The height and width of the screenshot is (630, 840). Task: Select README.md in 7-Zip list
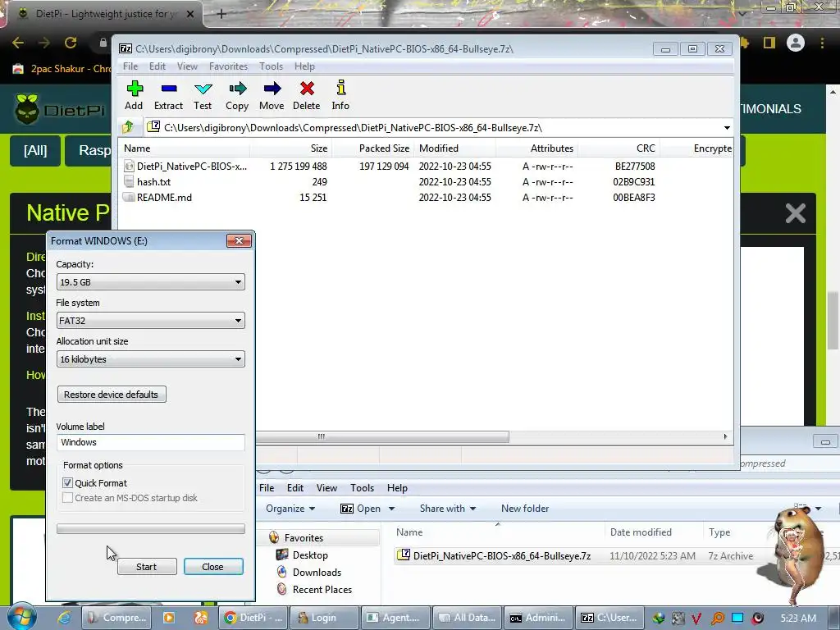point(164,197)
